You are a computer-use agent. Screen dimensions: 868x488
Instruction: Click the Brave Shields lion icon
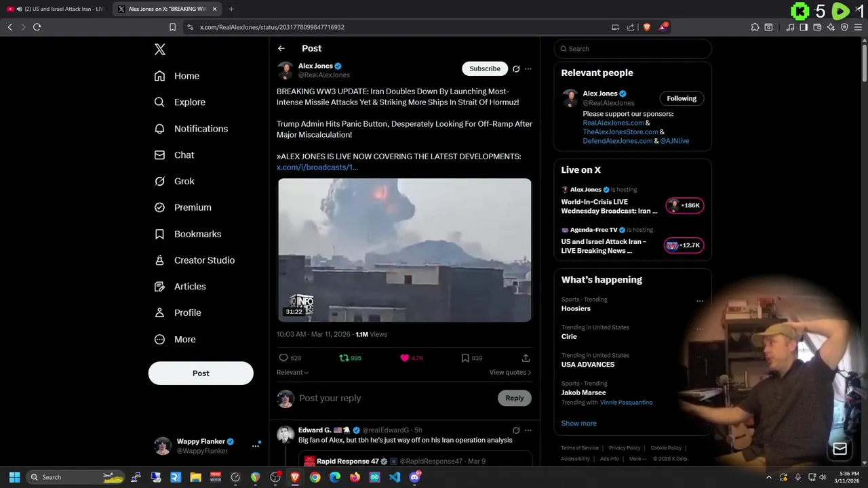646,27
